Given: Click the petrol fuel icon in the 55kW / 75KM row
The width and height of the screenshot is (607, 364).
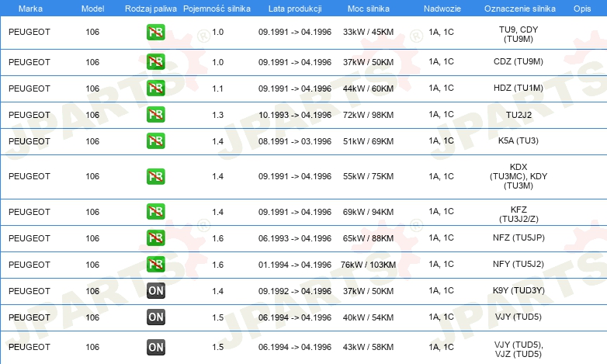Looking at the screenshot, I should click(155, 176).
